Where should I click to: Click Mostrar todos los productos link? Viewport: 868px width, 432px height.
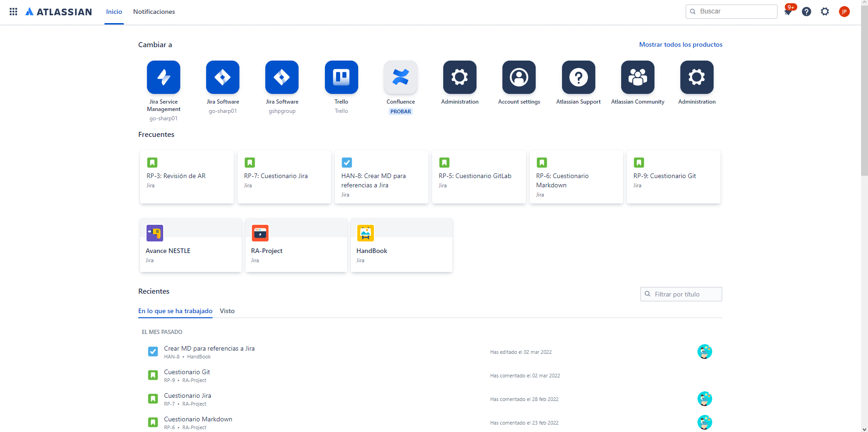coord(680,44)
